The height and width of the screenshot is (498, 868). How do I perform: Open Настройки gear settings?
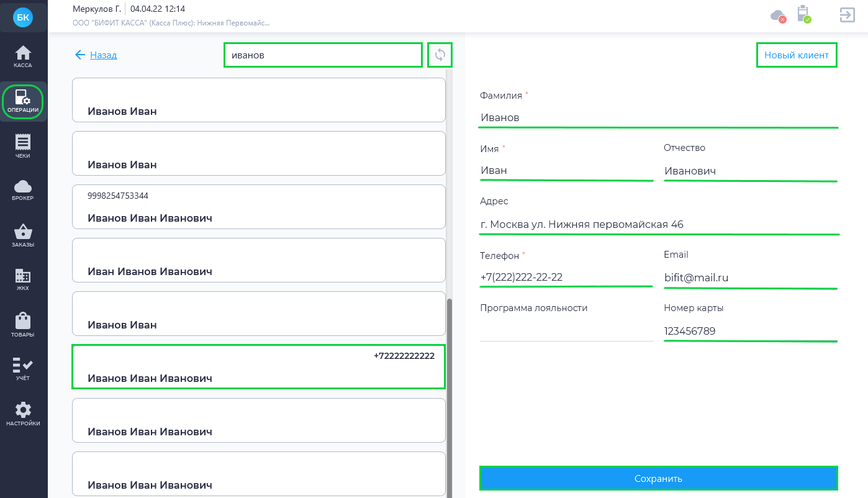point(23,414)
